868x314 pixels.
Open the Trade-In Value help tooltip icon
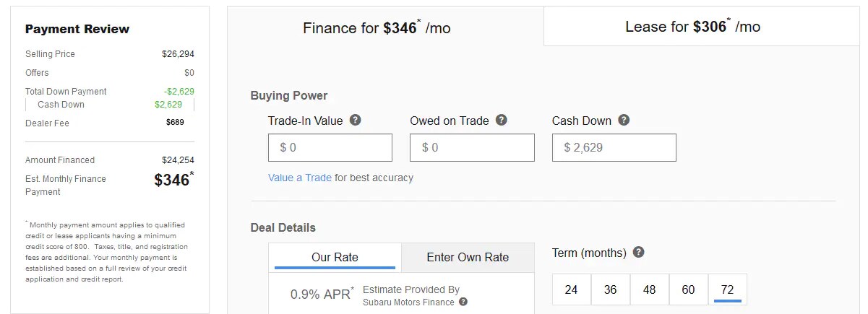point(355,121)
